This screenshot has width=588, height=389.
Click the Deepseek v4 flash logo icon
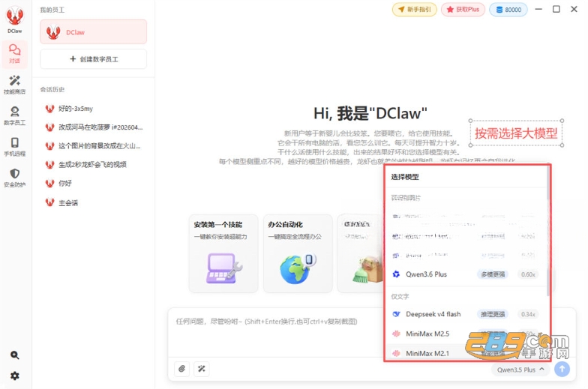pos(396,314)
